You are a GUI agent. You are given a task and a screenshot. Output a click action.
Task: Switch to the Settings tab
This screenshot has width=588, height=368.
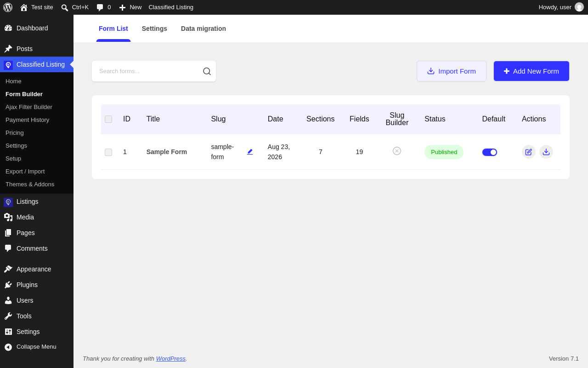click(x=154, y=29)
